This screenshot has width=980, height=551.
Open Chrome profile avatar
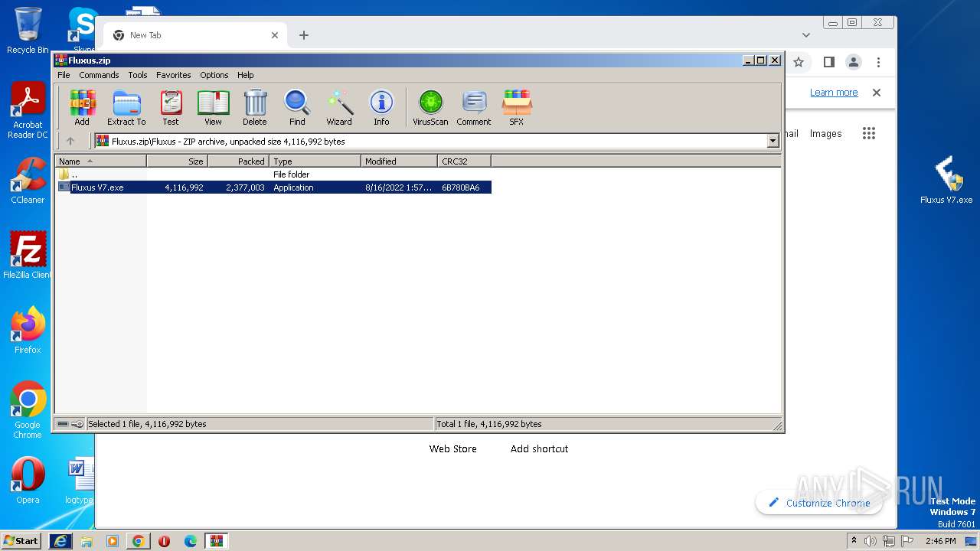[854, 62]
